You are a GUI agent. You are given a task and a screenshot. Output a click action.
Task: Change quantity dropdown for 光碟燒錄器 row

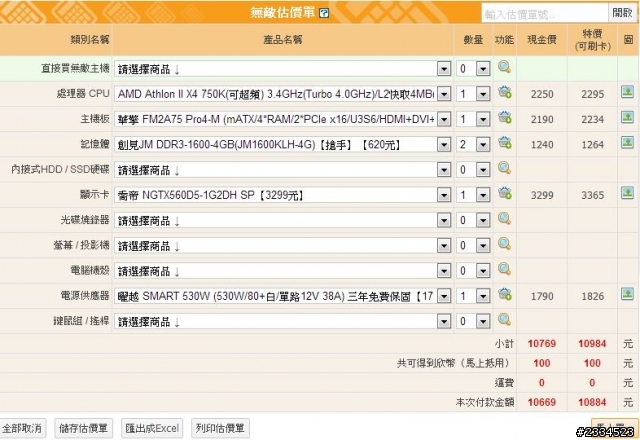tap(473, 220)
